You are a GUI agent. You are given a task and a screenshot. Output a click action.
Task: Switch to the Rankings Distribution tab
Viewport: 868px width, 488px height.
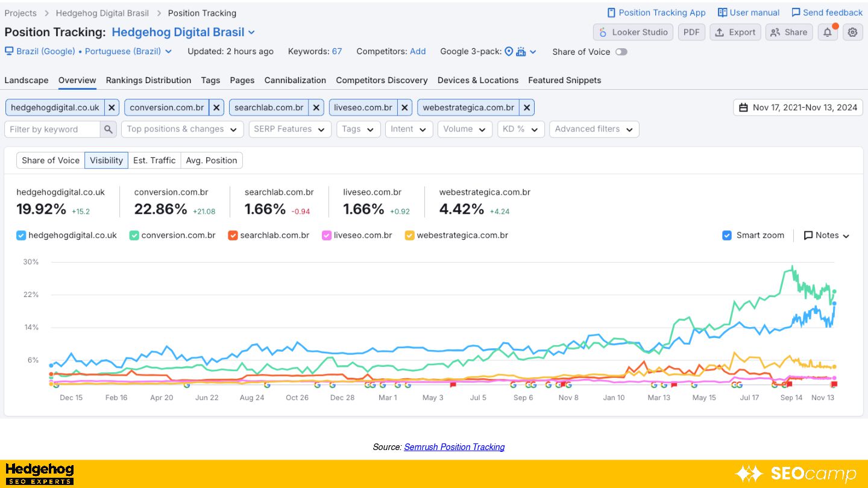[148, 80]
